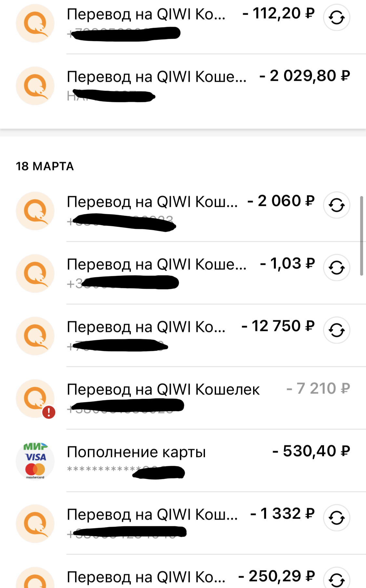
Task: Select the 12 750 ₽ transfer title
Action: [x=146, y=327]
